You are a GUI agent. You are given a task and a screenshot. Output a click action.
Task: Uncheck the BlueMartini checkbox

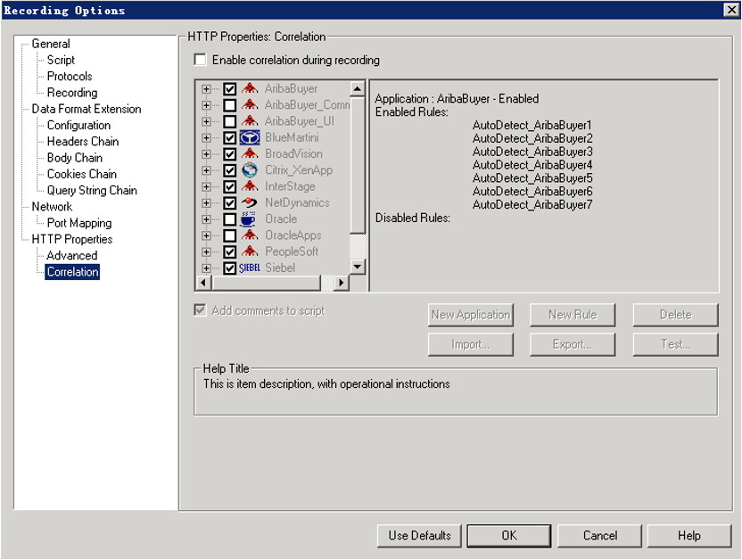tap(229, 137)
